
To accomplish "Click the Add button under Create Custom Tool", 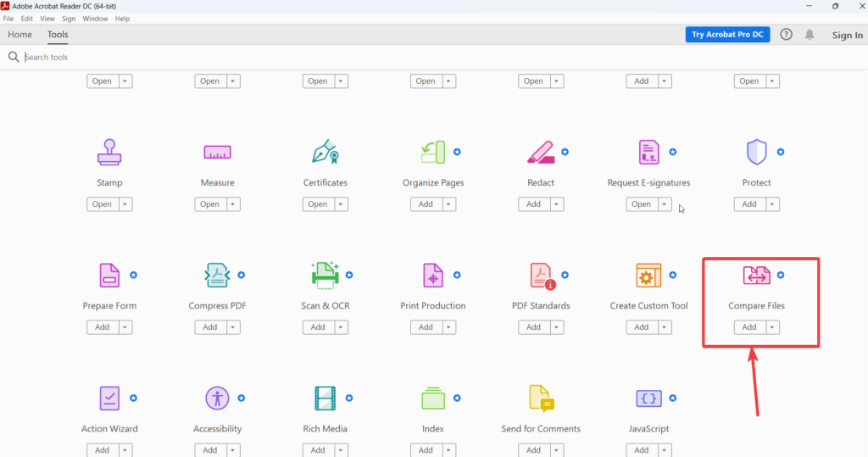I will [642, 326].
